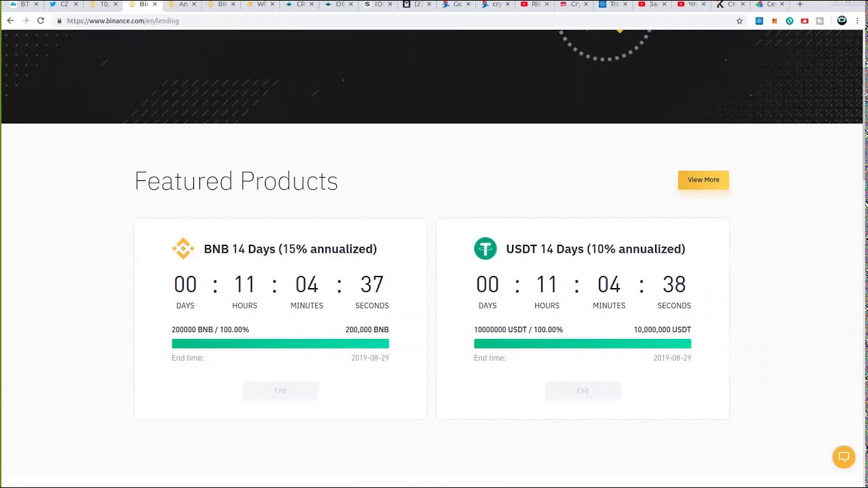Image resolution: width=868 pixels, height=488 pixels.
Task: Click '200000 BNB / 100.00%' text
Action: [210, 330]
